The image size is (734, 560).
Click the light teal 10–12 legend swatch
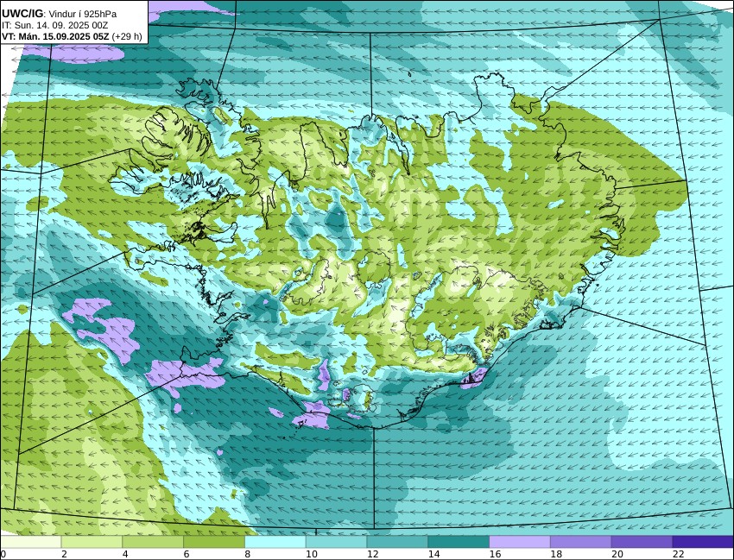pyautogui.click(x=337, y=542)
